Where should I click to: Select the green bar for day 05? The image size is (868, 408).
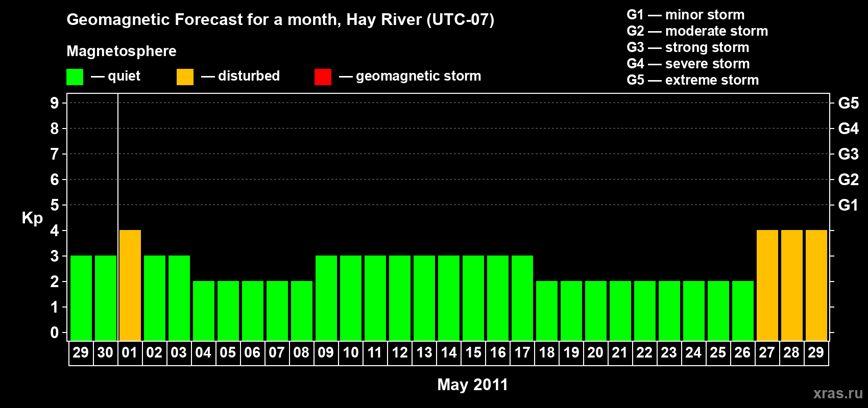tap(228, 311)
